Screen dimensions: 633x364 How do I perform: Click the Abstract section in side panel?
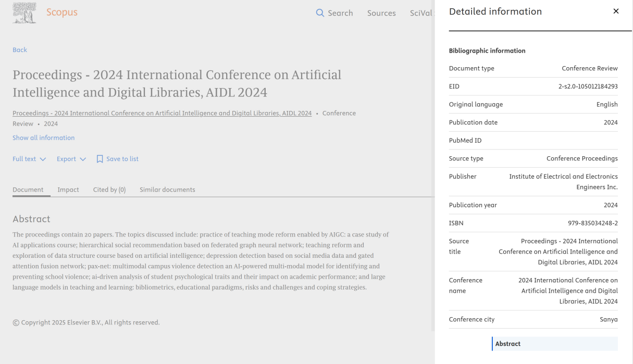tap(555, 344)
